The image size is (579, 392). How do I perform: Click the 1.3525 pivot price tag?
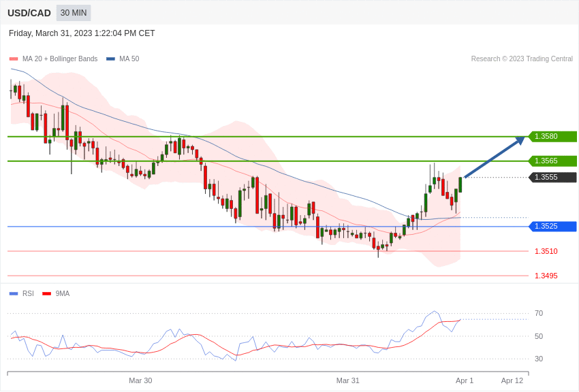click(552, 227)
